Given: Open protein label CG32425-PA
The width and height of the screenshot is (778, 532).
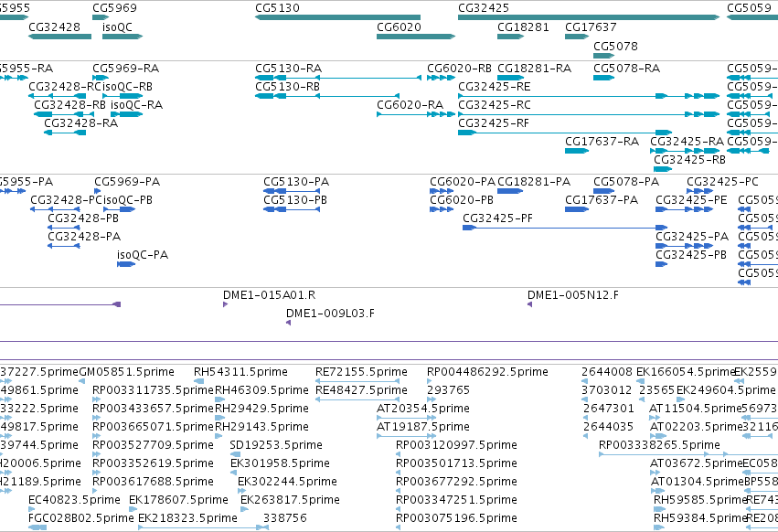Looking at the screenshot, I should (x=692, y=237).
